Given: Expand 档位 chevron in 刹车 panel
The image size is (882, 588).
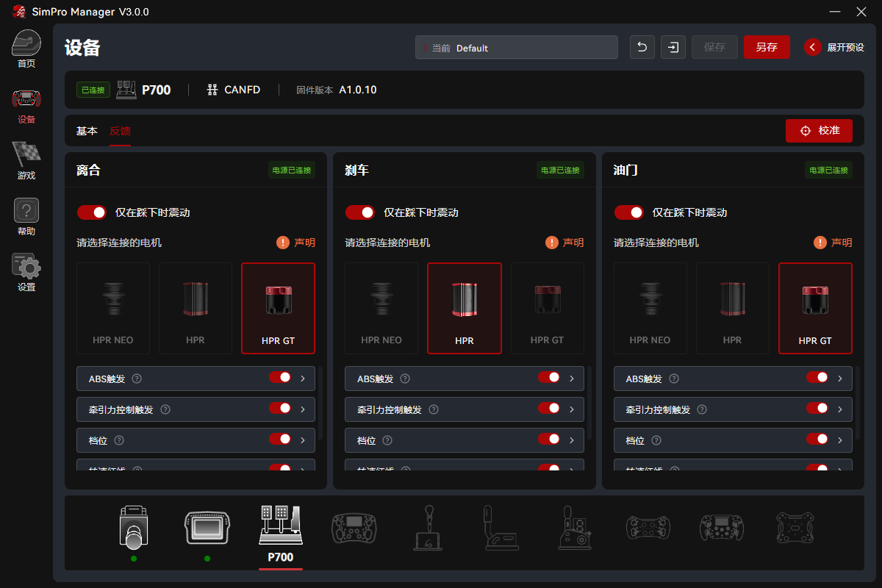Looking at the screenshot, I should (x=571, y=440).
